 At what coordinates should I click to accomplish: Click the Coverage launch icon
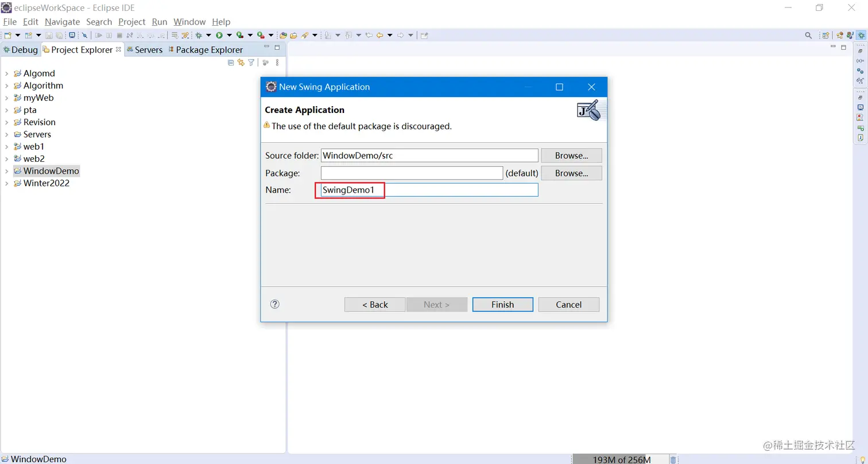pyautogui.click(x=239, y=35)
